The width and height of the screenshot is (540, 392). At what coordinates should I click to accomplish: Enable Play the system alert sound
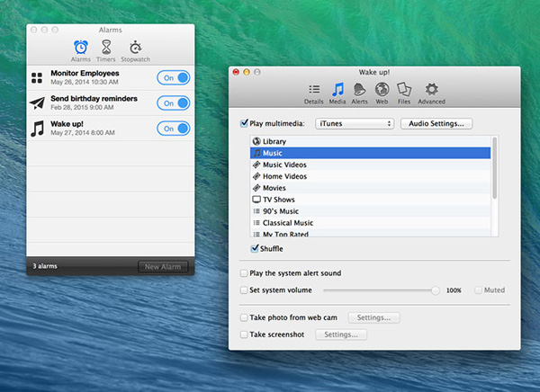(x=244, y=273)
